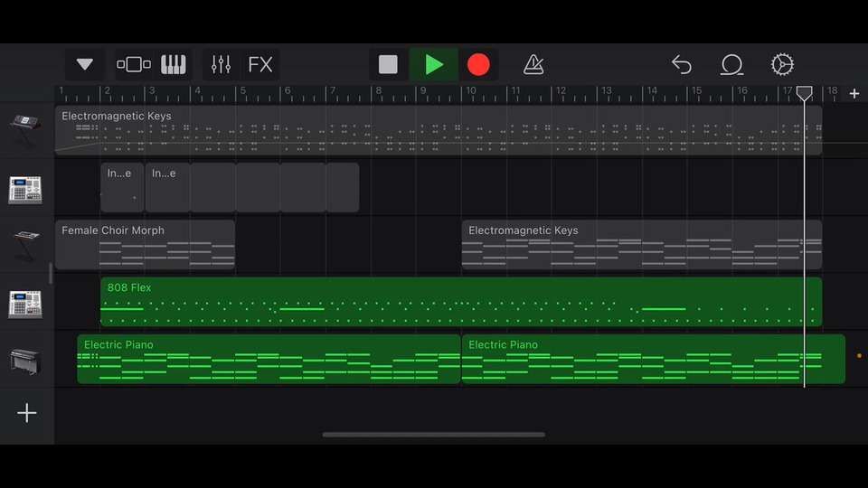Undo the last action
868x488 pixels.
(x=682, y=65)
